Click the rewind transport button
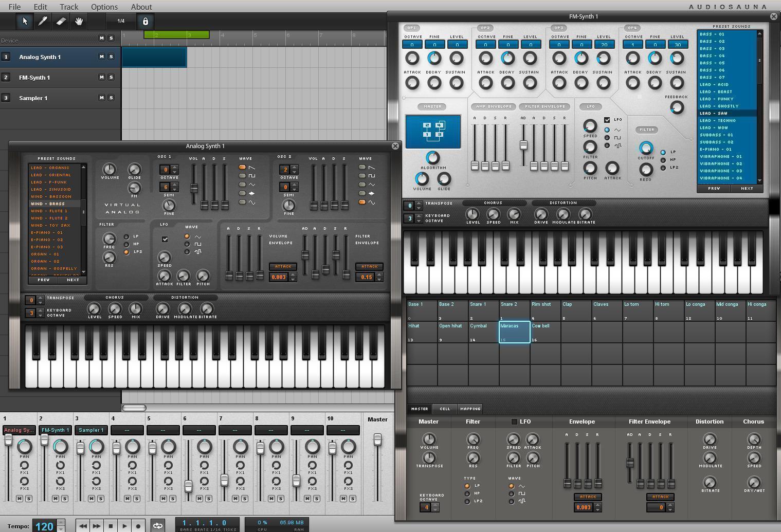Screen dimensions: 781x532 coord(83,526)
